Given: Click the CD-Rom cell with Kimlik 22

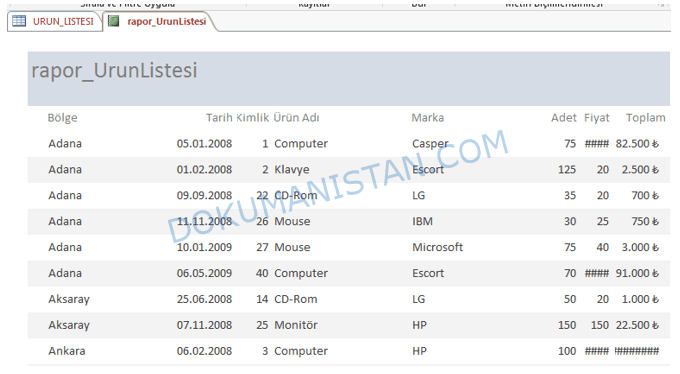Looking at the screenshot, I should [296, 196].
